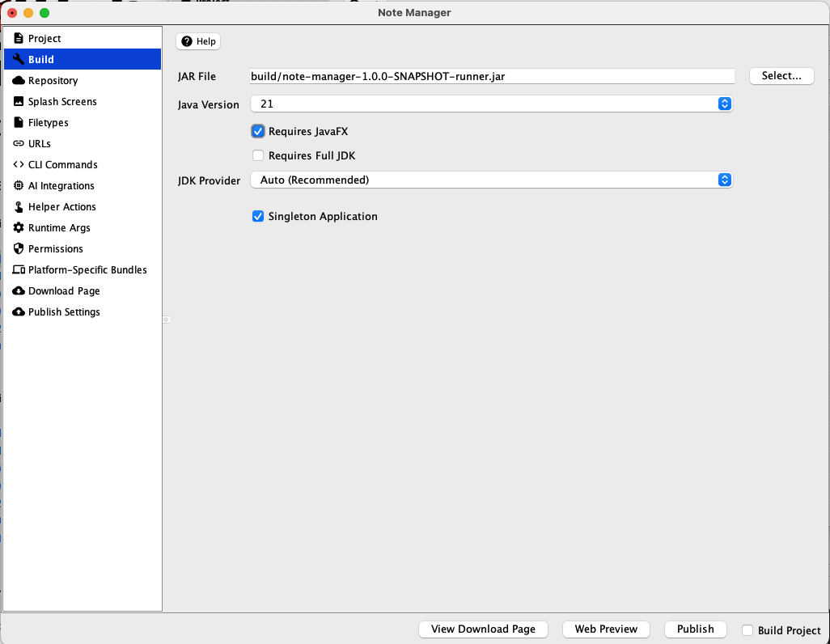The height and width of the screenshot is (644, 830).
Task: Click the Help question mark icon
Action: pyautogui.click(x=187, y=41)
